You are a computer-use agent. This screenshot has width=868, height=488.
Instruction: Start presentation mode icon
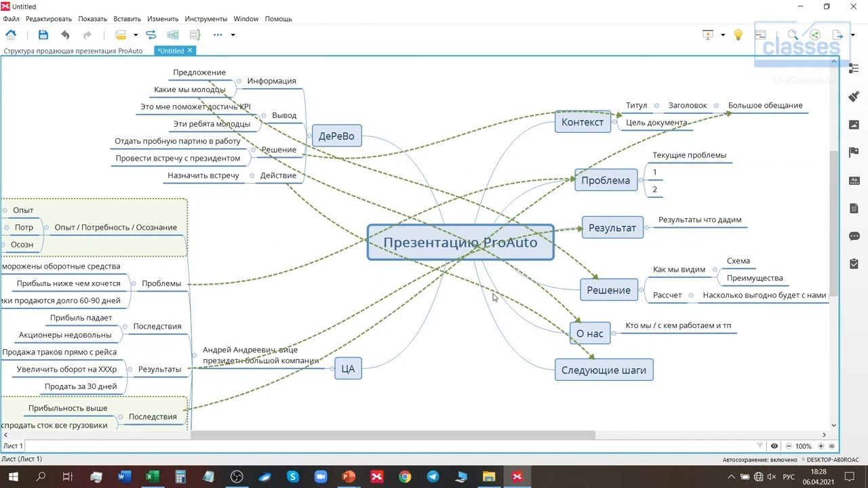point(708,35)
